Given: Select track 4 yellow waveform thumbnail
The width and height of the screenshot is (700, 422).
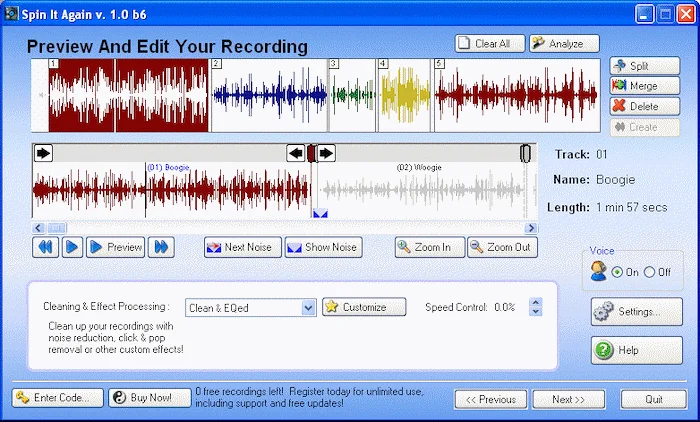Looking at the screenshot, I should click(x=404, y=96).
